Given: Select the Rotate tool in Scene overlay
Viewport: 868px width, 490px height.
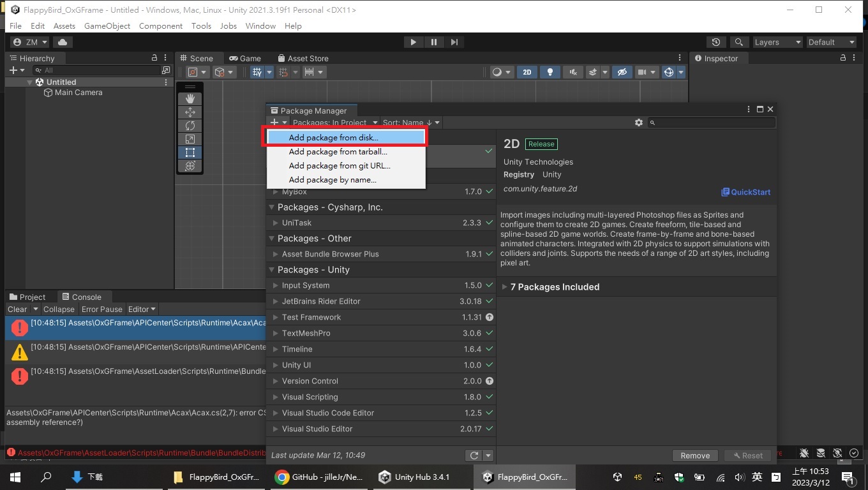Looking at the screenshot, I should click(x=190, y=126).
